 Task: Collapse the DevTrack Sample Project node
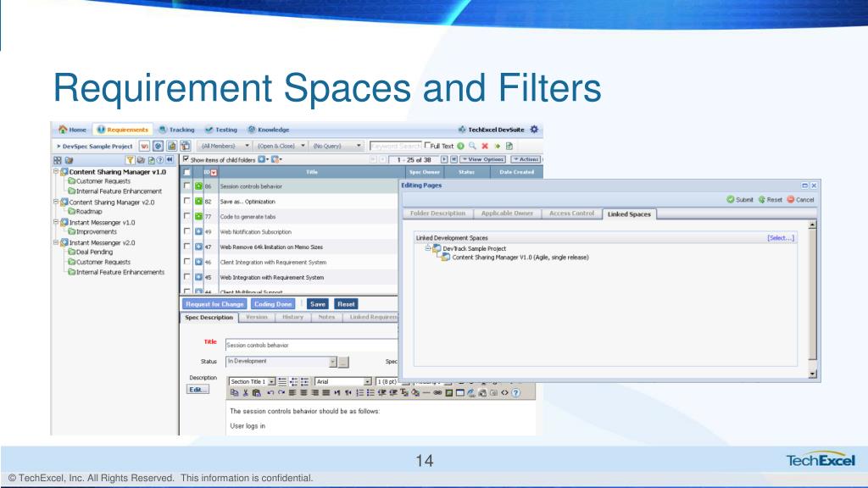pyautogui.click(x=428, y=248)
